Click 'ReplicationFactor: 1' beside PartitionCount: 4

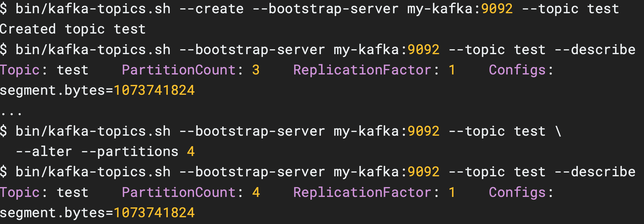[x=374, y=193]
